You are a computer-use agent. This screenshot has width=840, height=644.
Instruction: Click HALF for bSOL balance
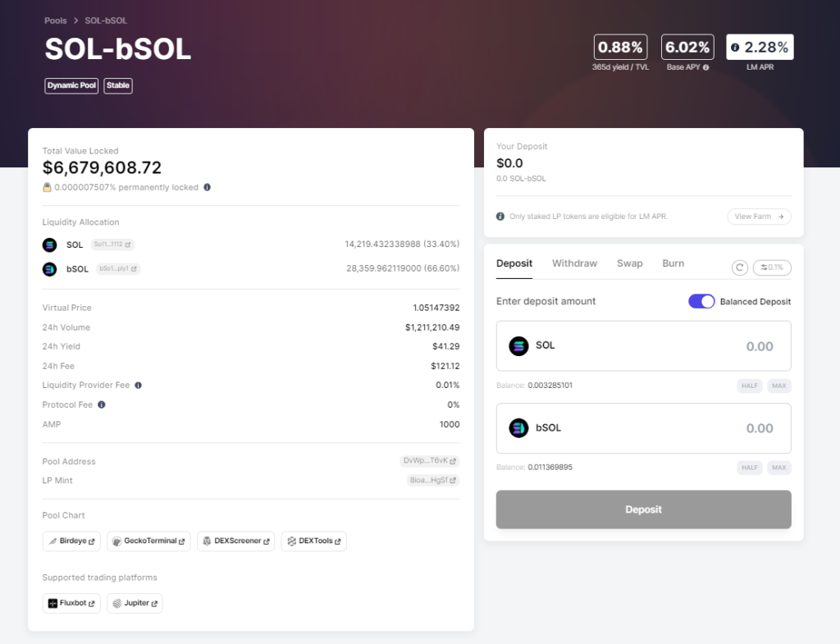[749, 468]
